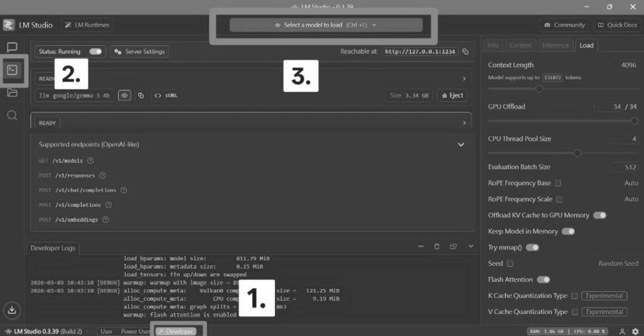The image size is (644, 336).
Task: Edit the GPU Offload value field
Action: pyautogui.click(x=608, y=107)
